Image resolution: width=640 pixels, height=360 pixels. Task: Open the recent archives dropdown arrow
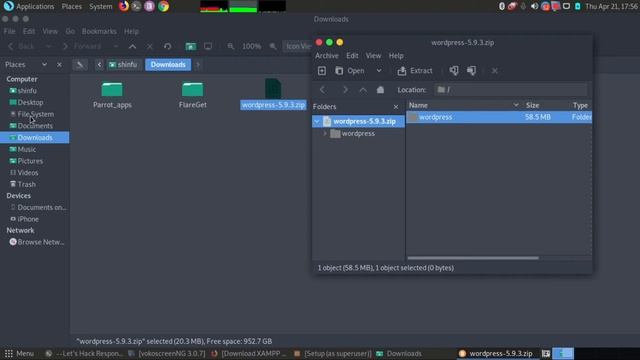379,71
